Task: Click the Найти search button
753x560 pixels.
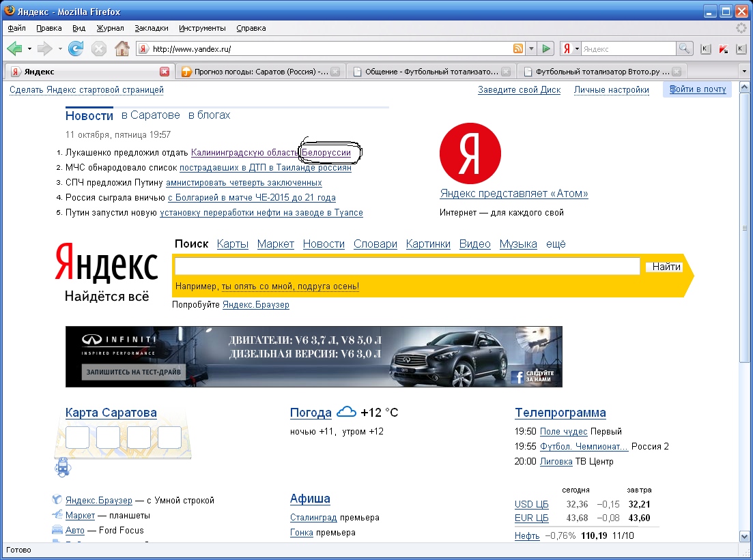Action: click(666, 267)
